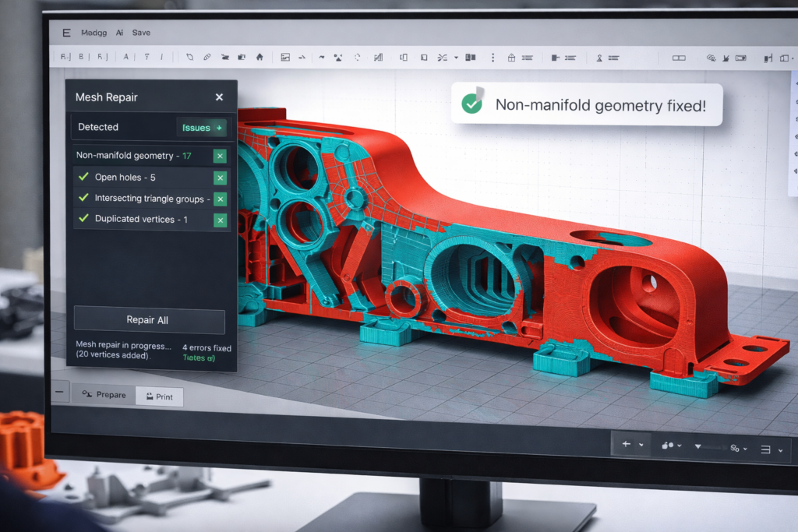The width and height of the screenshot is (798, 532).
Task: Expand the dropdown beside the plus tool
Action: pos(641,443)
